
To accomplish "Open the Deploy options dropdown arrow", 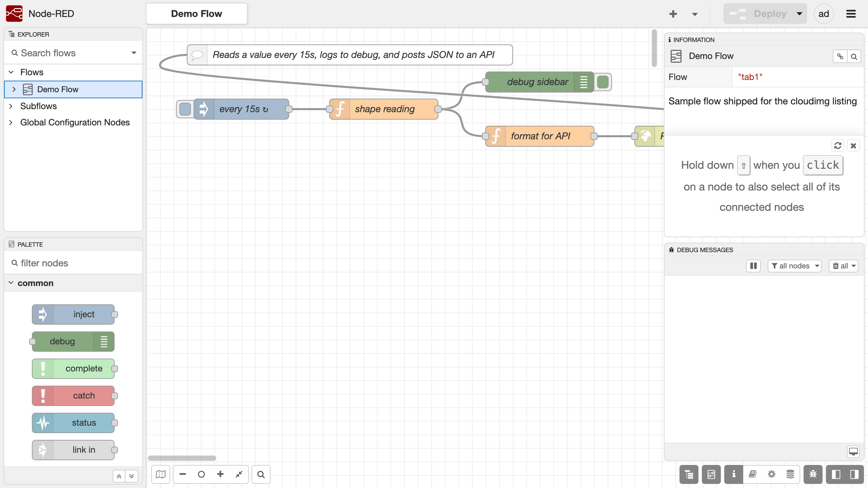I will point(800,14).
